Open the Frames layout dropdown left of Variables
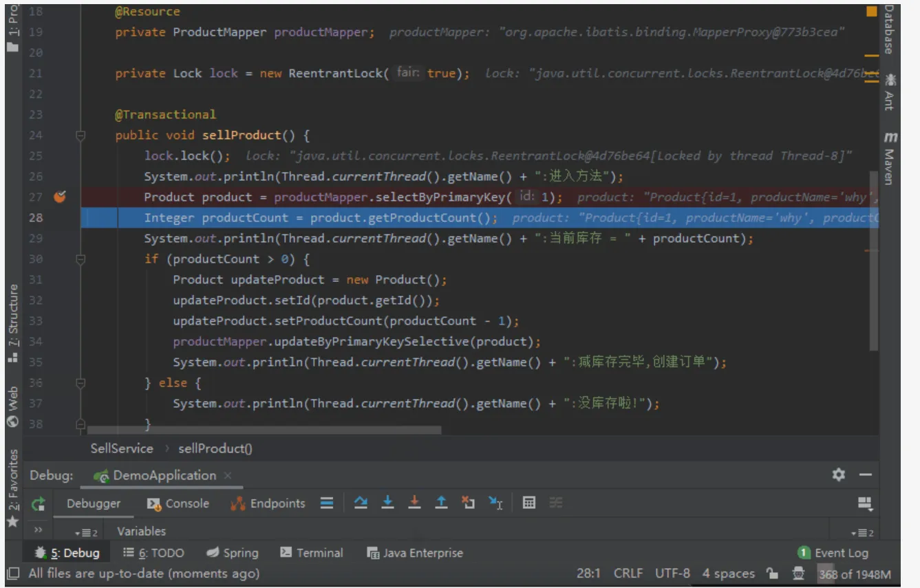 [x=86, y=532]
